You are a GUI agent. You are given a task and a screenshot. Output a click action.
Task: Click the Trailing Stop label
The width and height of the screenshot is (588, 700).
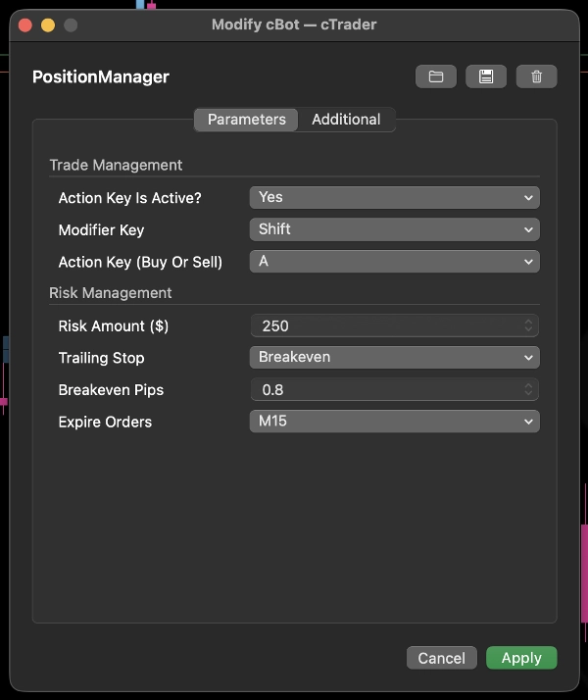point(101,358)
